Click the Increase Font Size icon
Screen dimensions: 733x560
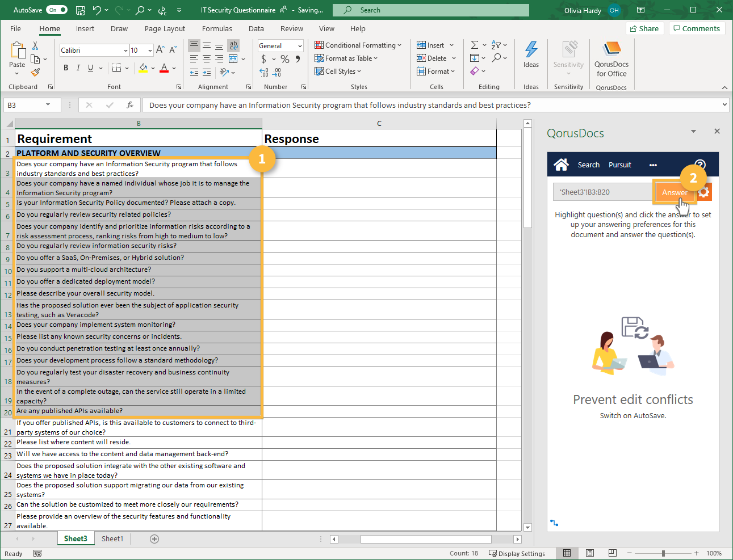(x=161, y=50)
